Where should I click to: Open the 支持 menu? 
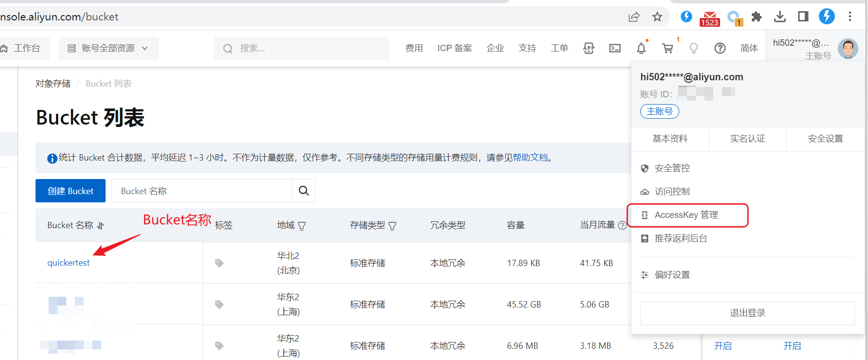coord(527,48)
